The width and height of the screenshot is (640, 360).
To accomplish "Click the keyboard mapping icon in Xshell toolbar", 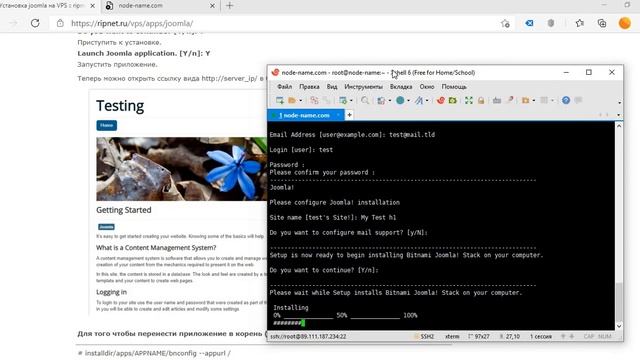I will coord(497,100).
